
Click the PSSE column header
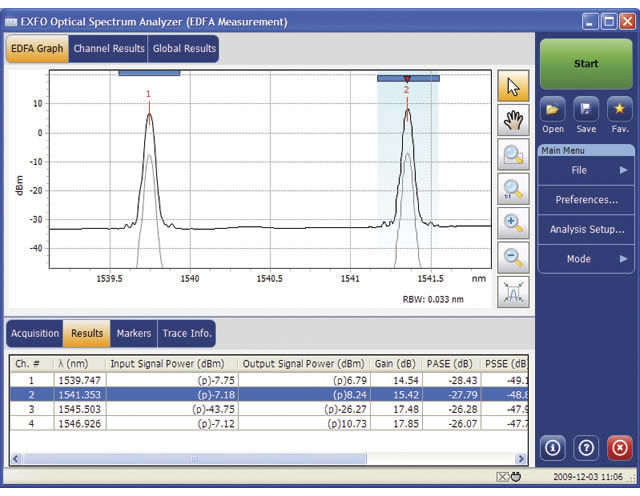tap(504, 364)
